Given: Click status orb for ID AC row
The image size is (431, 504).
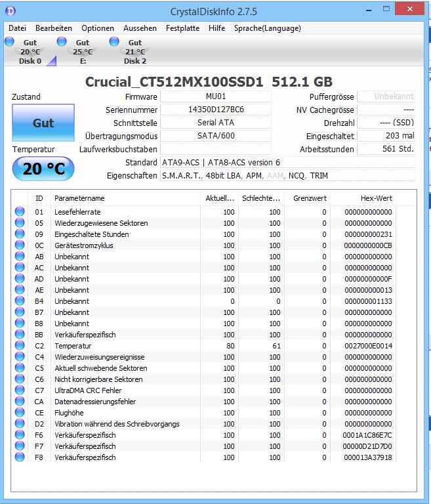Looking at the screenshot, I should tap(20, 267).
